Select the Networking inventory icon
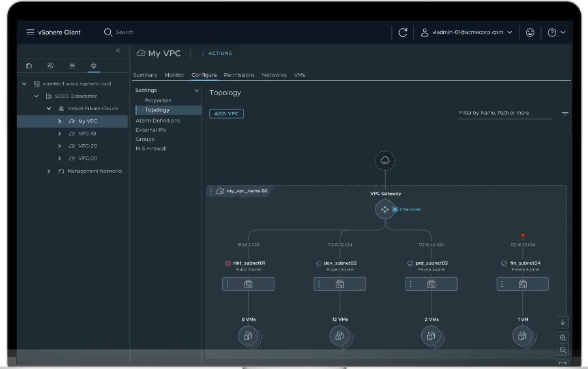This screenshot has width=588, height=369. (93, 66)
